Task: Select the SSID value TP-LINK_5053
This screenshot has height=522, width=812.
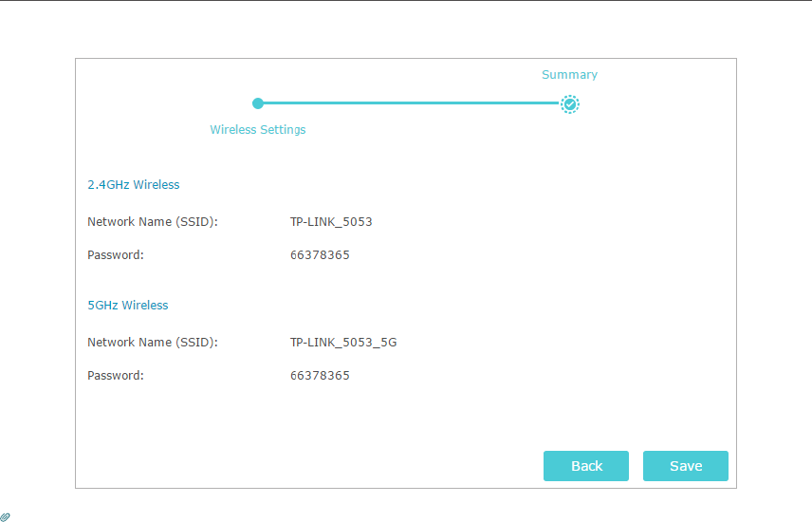Action: pyautogui.click(x=331, y=222)
